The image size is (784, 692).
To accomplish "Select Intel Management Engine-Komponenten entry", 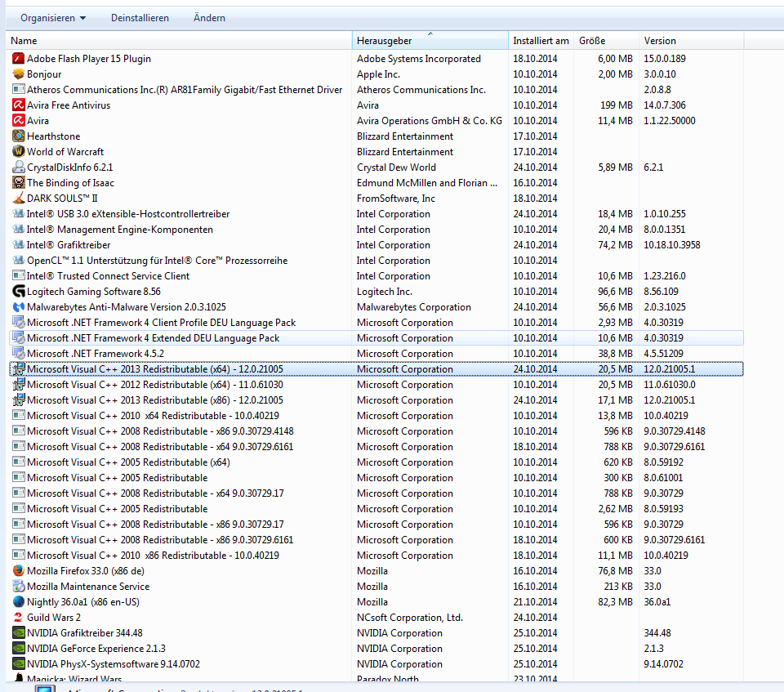I will [376, 229].
